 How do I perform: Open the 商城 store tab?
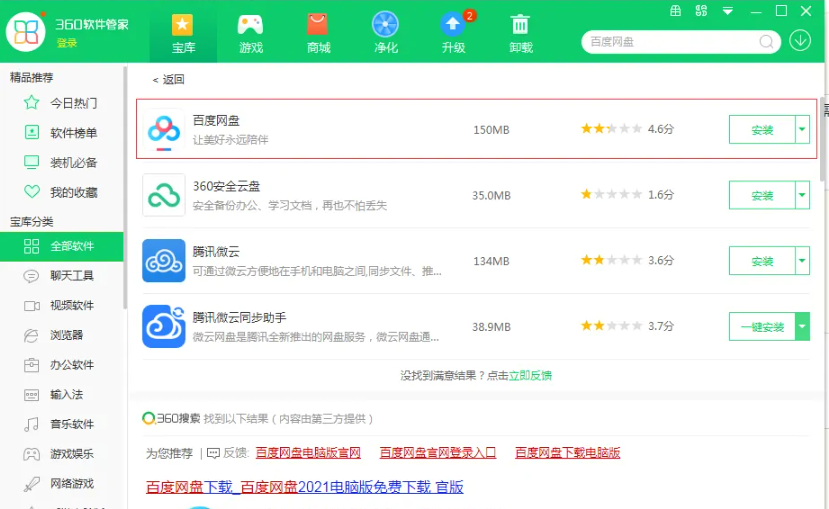click(x=318, y=34)
